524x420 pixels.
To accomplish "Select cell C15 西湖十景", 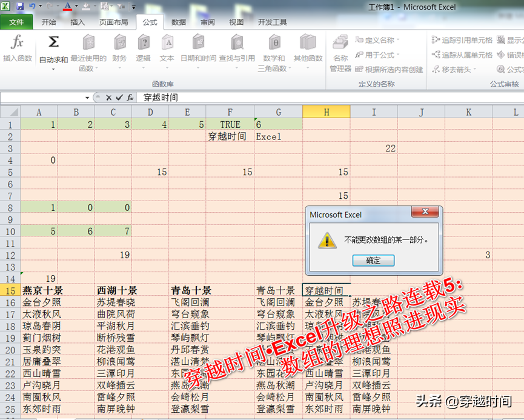I will click(113, 290).
